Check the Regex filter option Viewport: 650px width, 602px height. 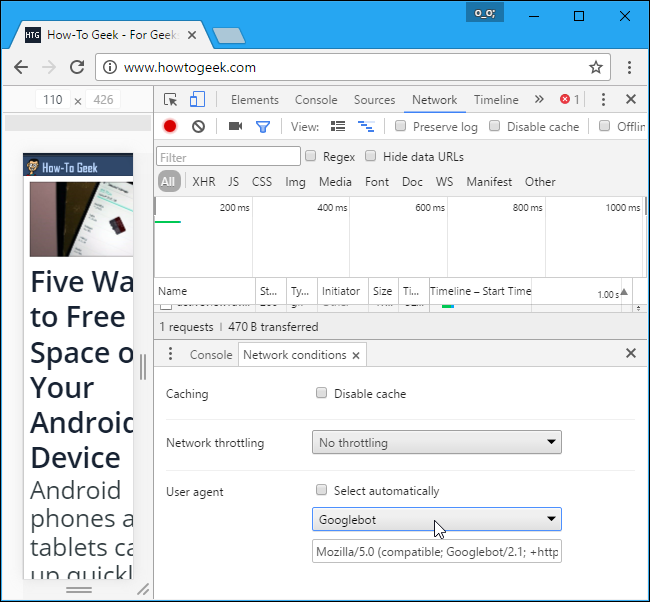click(x=311, y=157)
